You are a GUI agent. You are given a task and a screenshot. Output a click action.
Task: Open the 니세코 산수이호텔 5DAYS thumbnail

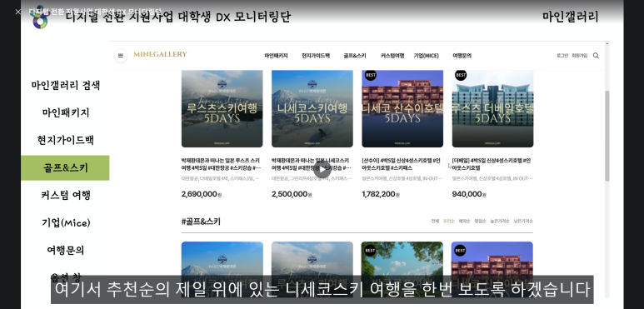402,109
